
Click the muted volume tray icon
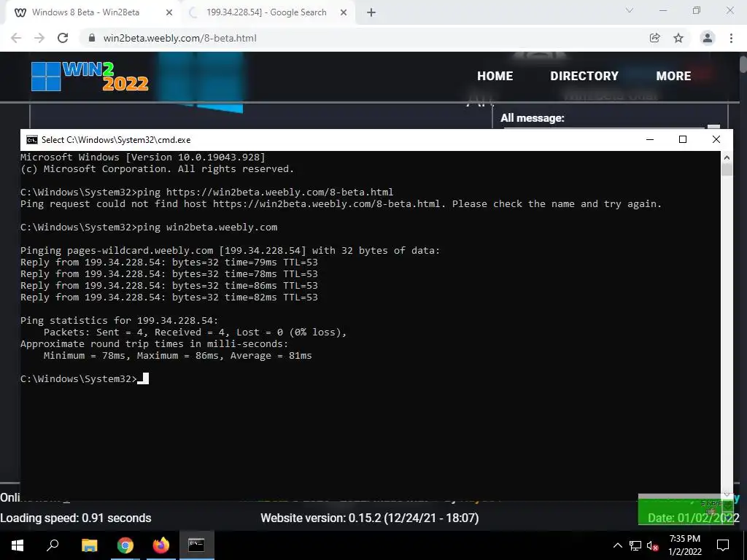point(652,545)
